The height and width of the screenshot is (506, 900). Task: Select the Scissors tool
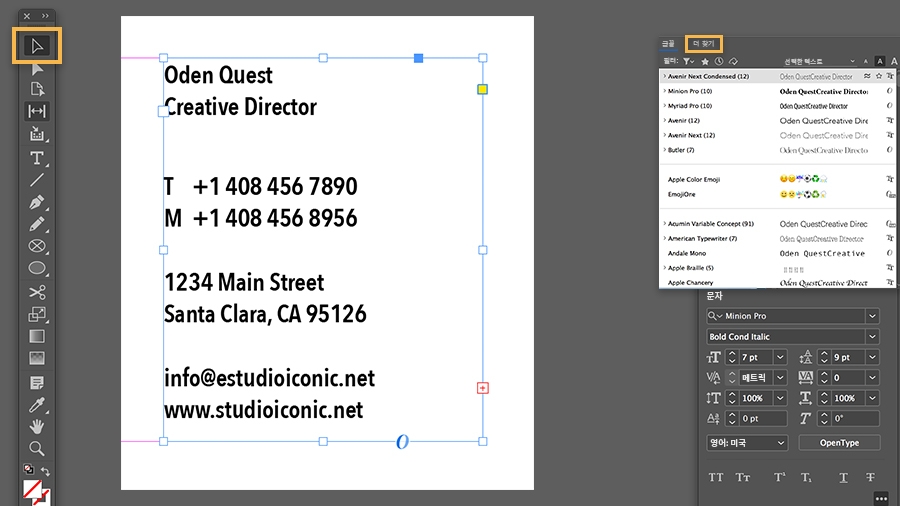(37, 292)
